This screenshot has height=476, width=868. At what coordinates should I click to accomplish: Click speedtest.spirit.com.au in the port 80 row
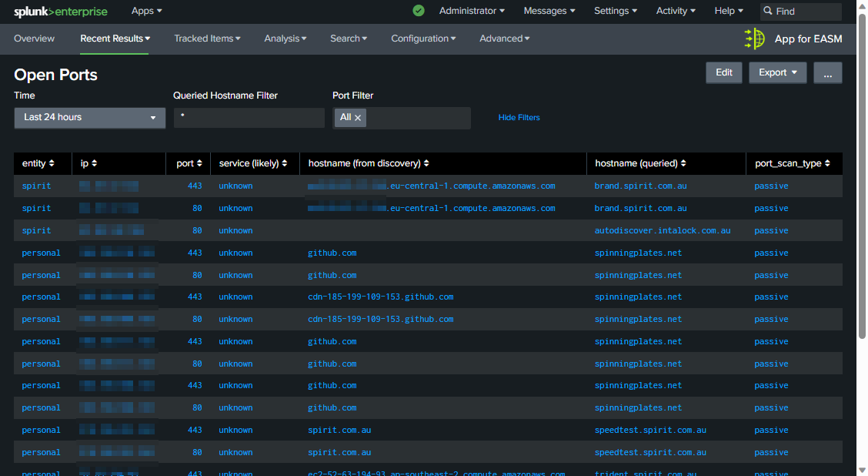click(x=650, y=452)
